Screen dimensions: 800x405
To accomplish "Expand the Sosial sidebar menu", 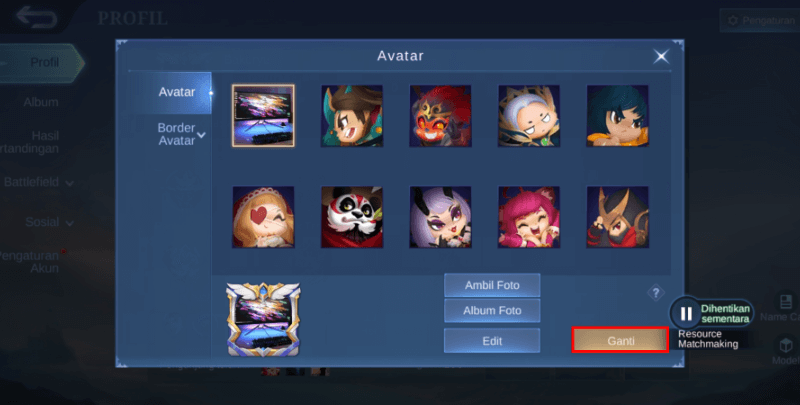I will [49, 222].
